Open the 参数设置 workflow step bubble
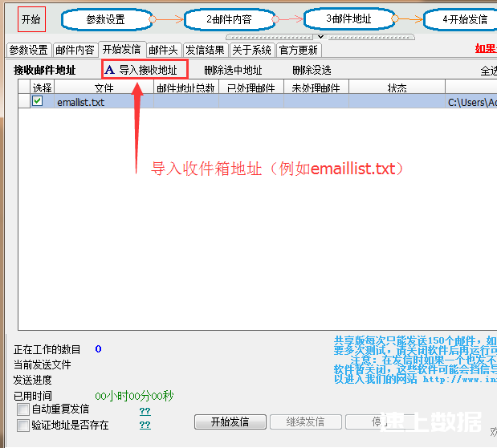The width and height of the screenshot is (497, 448). 106,19
